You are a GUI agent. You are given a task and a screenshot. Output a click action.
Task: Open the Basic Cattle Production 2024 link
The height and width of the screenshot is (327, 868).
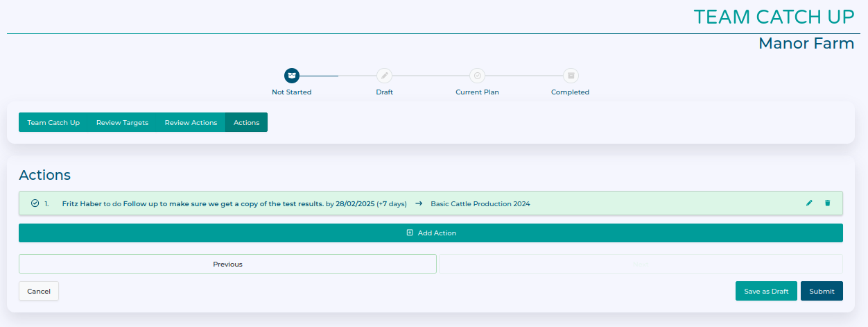[480, 203]
